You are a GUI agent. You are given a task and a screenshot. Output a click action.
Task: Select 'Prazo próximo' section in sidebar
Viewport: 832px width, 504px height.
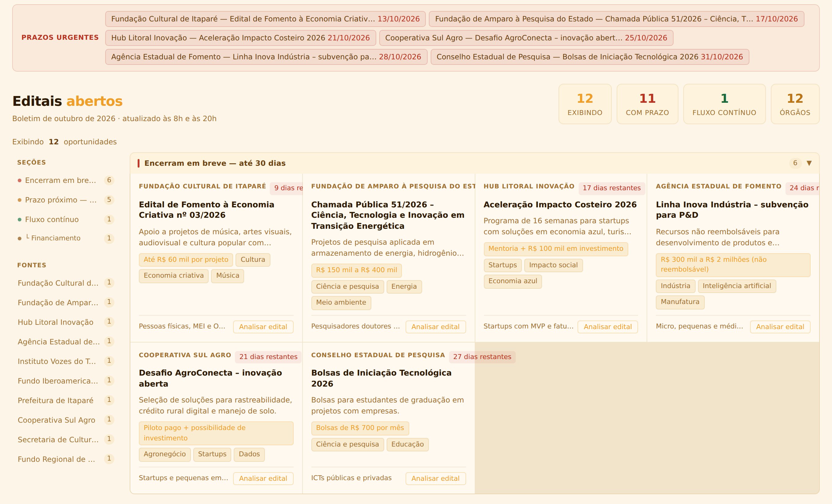(65, 200)
